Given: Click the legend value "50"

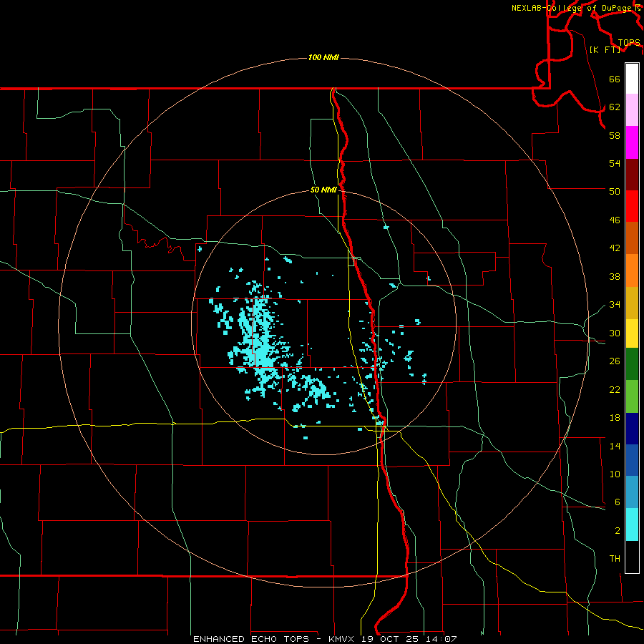Looking at the screenshot, I should [615, 191].
